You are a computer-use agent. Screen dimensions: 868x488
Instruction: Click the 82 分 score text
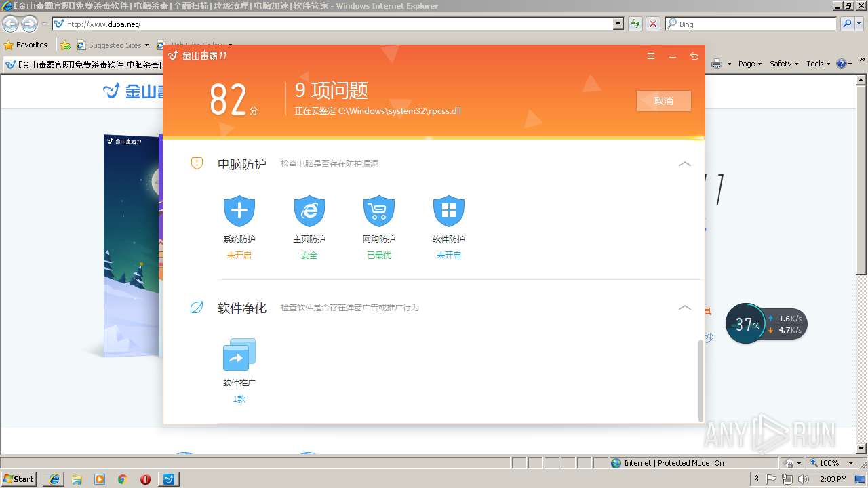tap(233, 100)
